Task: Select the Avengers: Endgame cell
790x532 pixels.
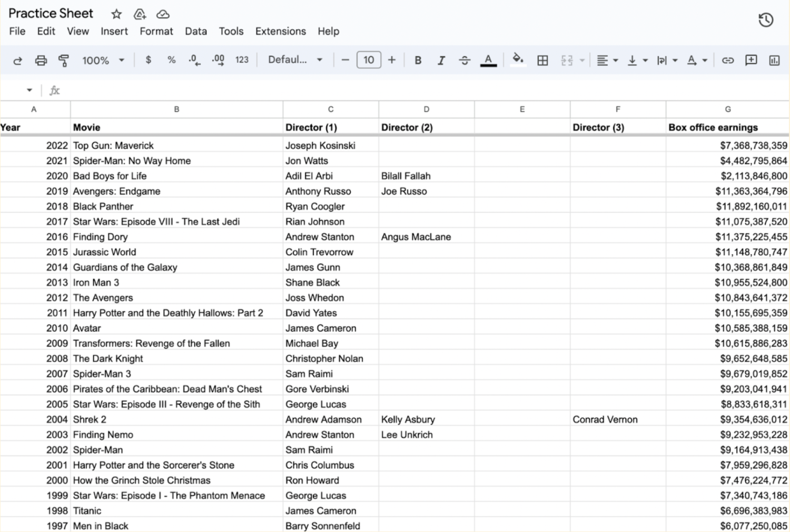Action: [176, 191]
